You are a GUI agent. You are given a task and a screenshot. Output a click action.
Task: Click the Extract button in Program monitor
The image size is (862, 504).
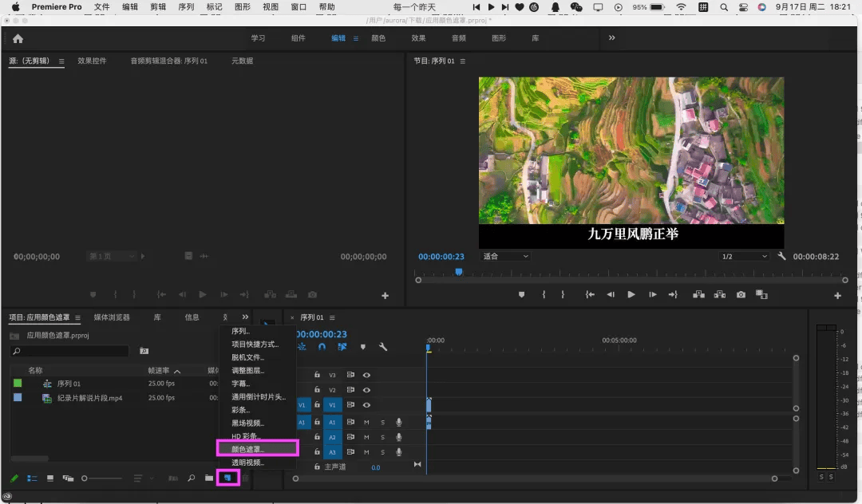tap(720, 295)
